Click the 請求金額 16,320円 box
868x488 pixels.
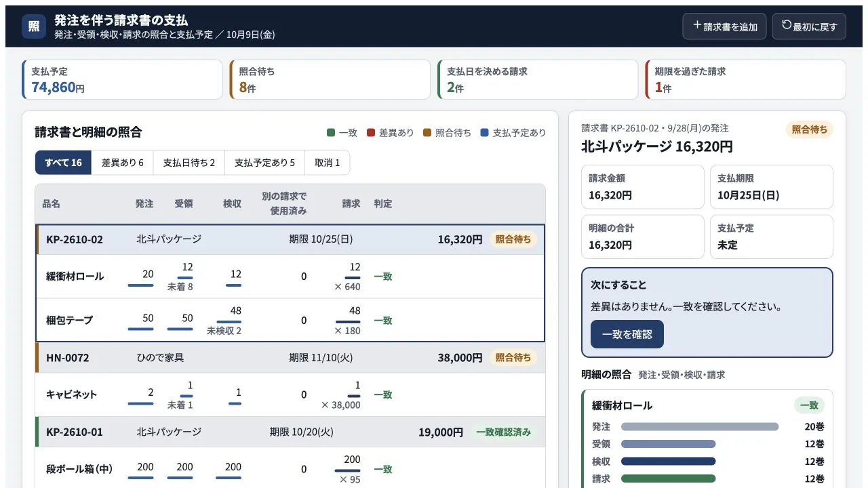coord(643,187)
